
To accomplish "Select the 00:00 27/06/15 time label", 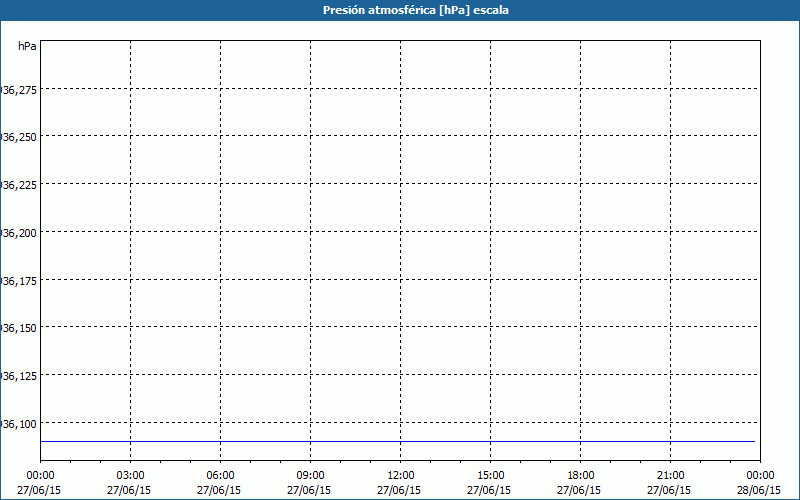I will [40, 482].
